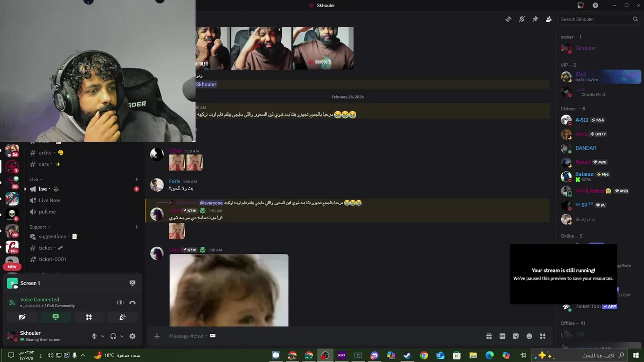
Task: Mute the microphone in user panel
Action: click(94, 336)
